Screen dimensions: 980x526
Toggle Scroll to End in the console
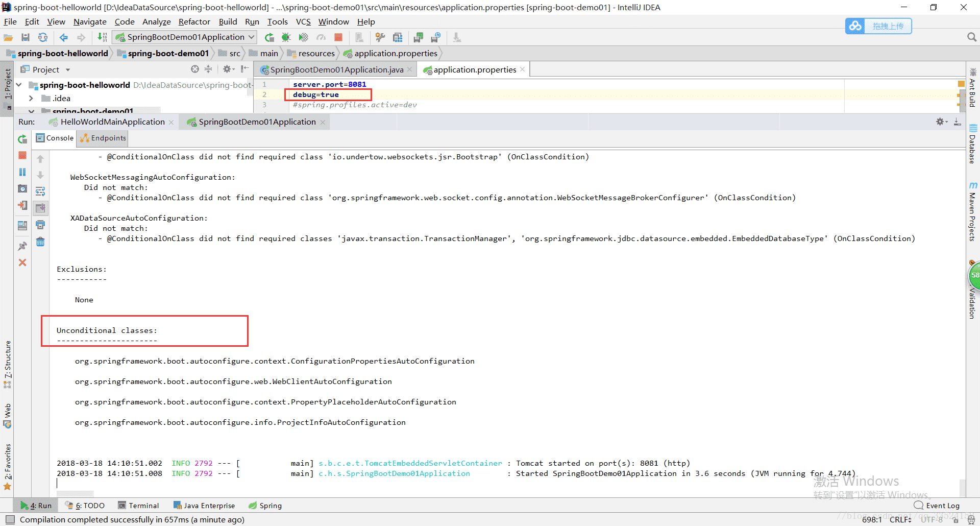tap(40, 208)
